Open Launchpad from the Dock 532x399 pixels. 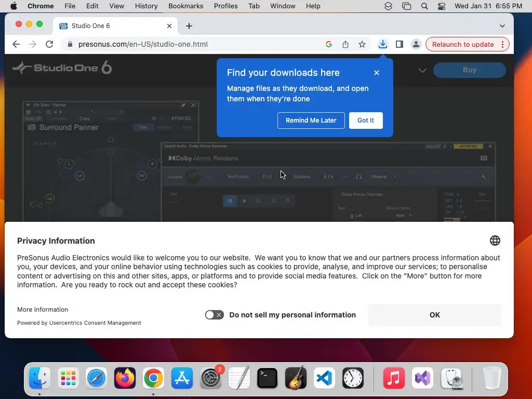68,378
